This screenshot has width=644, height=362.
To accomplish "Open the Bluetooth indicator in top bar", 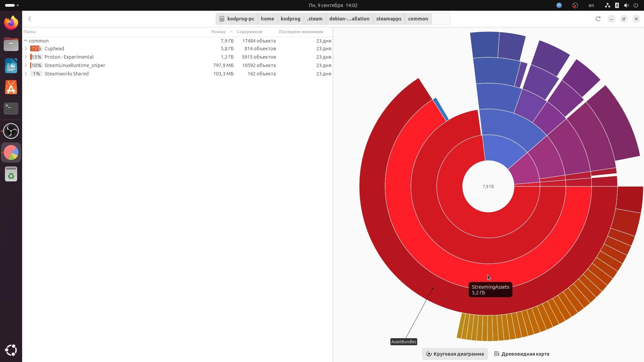I will point(617,5).
